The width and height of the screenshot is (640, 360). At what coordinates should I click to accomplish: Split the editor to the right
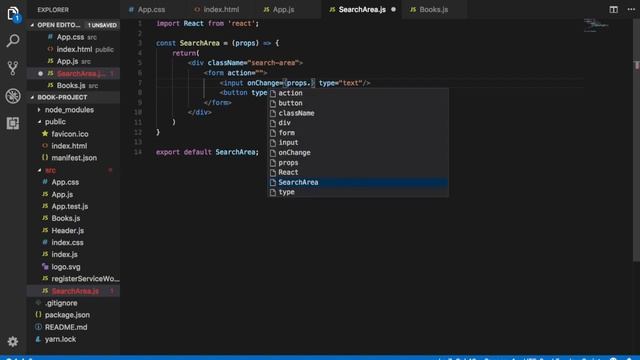(613, 9)
